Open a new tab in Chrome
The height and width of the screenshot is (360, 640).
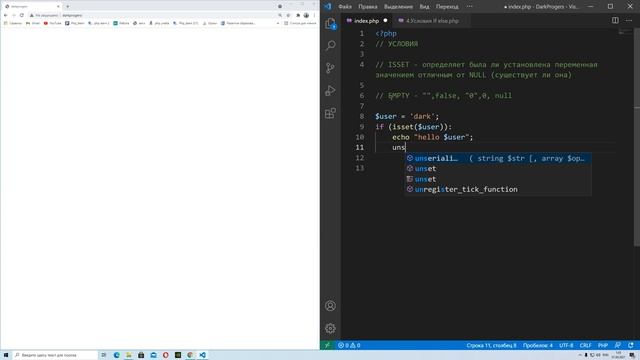pos(68,6)
